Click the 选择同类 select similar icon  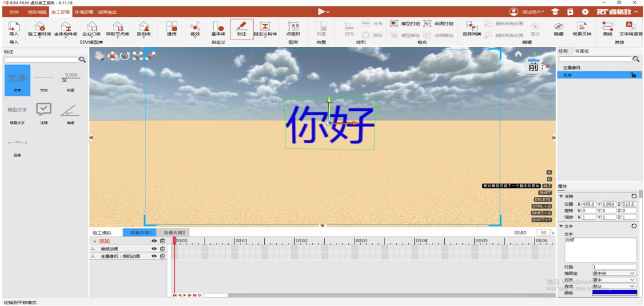471,26
